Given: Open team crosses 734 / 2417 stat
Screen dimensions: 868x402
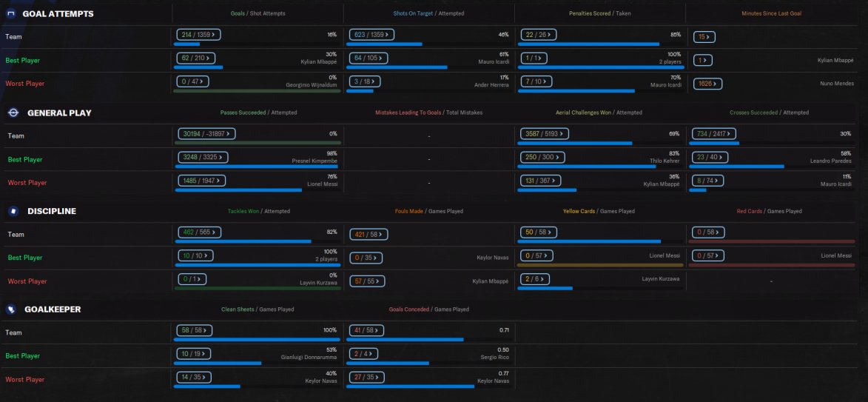Looking at the screenshot, I should pyautogui.click(x=714, y=133).
